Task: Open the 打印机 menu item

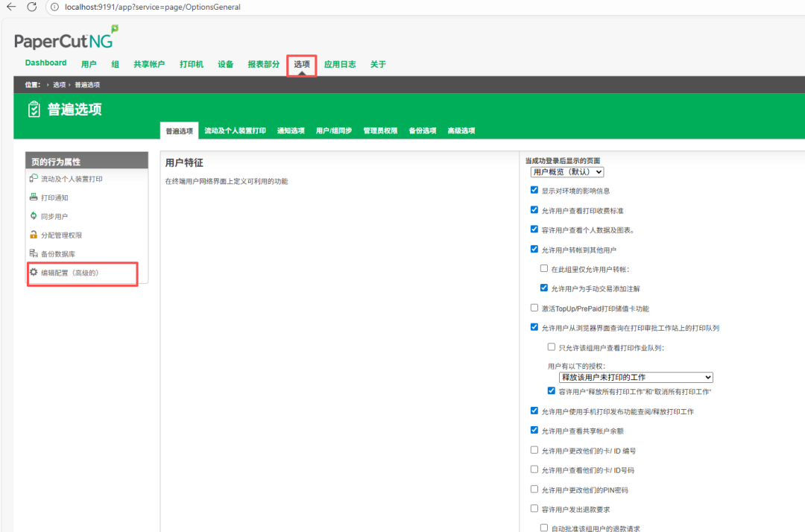Action: click(191, 64)
